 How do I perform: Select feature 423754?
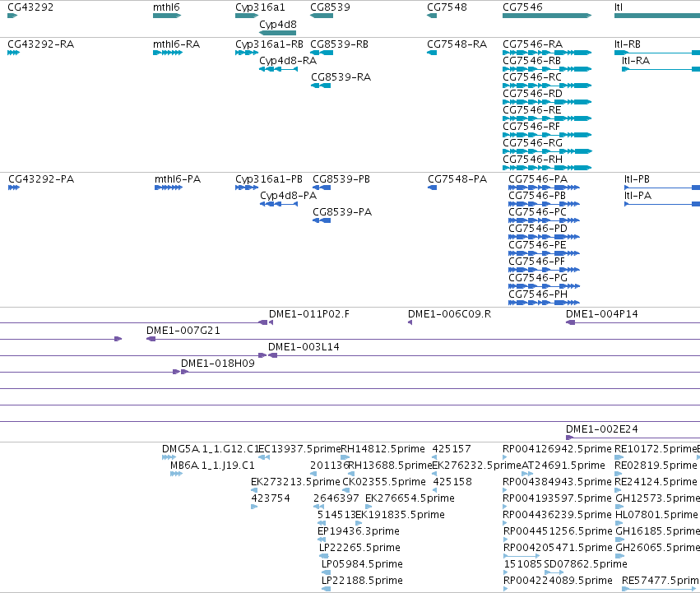tap(254, 507)
